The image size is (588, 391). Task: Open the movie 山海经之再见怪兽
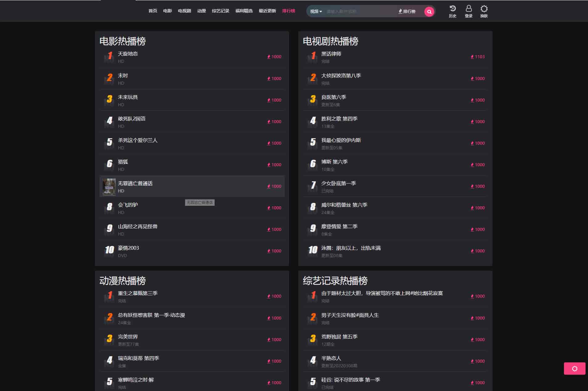tap(137, 226)
